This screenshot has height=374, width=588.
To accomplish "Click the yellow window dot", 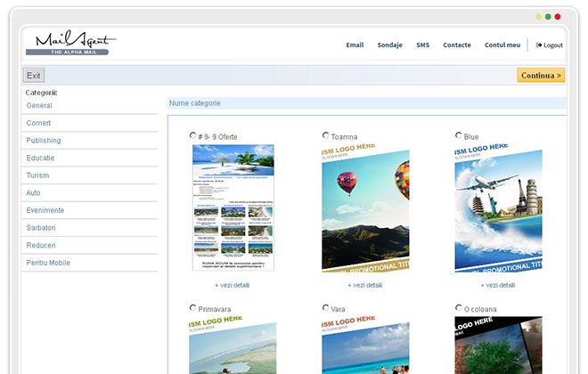I will (x=538, y=17).
